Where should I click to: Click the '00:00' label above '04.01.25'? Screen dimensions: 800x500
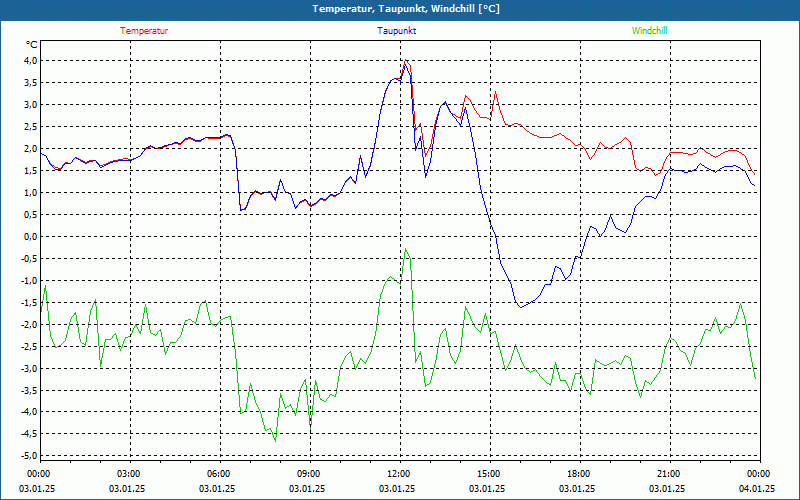(x=760, y=474)
